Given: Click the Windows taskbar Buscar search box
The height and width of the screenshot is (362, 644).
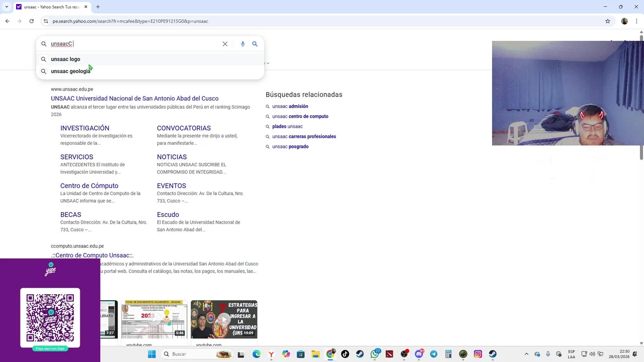Looking at the screenshot, I should [197, 354].
